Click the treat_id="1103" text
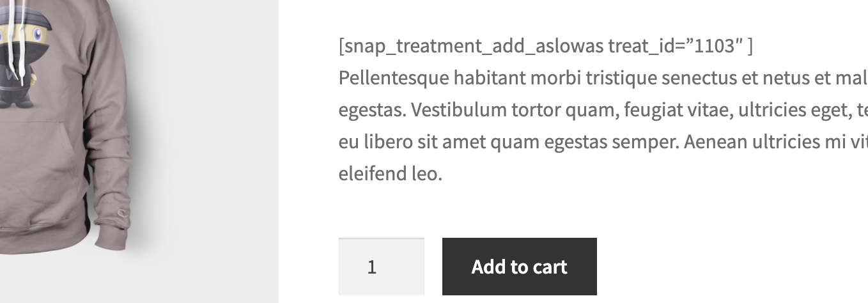The image size is (868, 303). click(679, 46)
